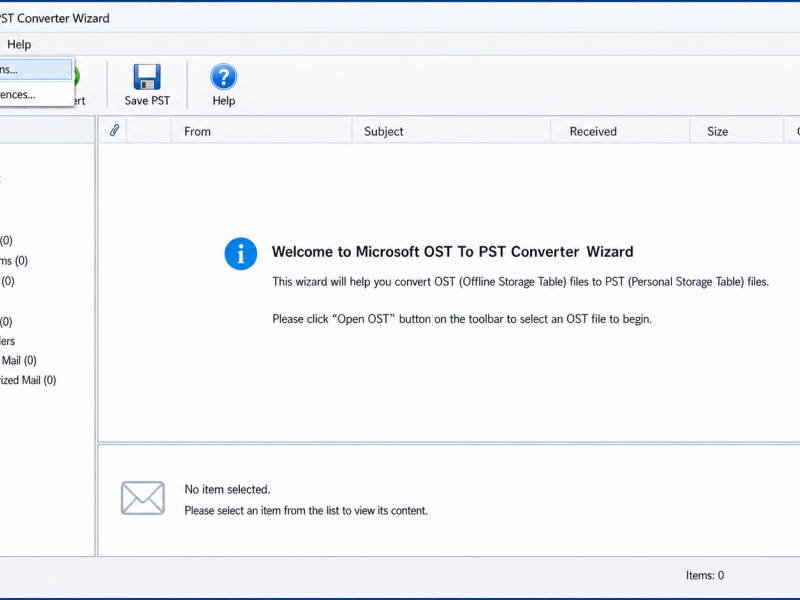Viewport: 800px width, 600px height.
Task: Click the envelope icon in preview pane
Action: (x=142, y=498)
